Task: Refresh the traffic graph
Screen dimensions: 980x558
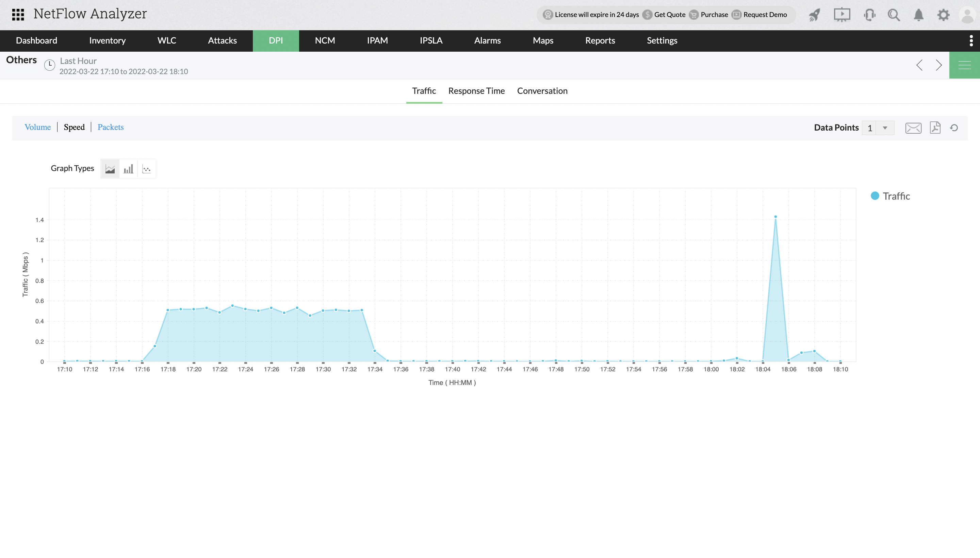Action: pyautogui.click(x=954, y=128)
